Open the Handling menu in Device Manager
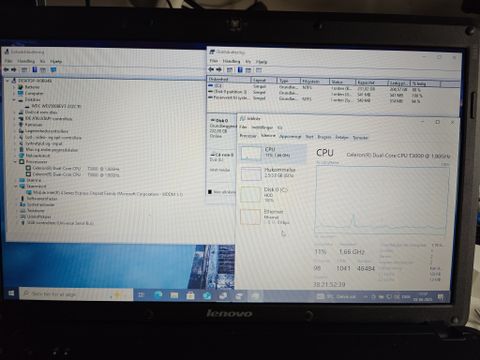The width and height of the screenshot is (480, 360). click(x=26, y=61)
